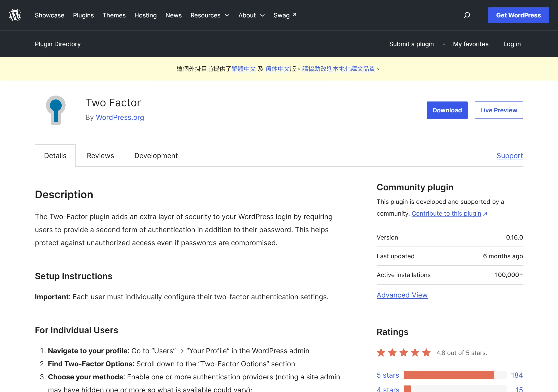Screen dimensions: 558x392
Task: Click the Setup Instructions heading
Action: tap(73, 276)
